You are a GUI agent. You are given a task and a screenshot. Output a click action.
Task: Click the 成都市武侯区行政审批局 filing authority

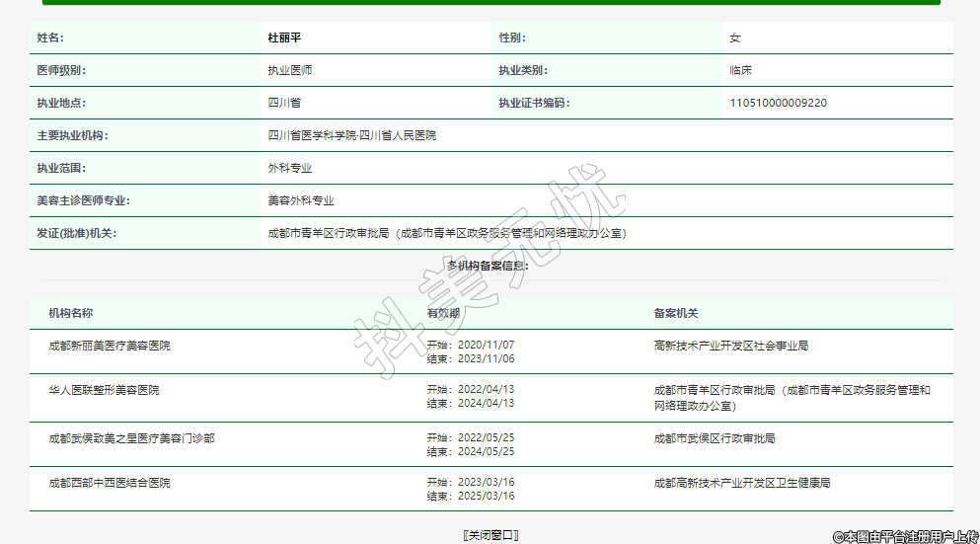pos(714,438)
